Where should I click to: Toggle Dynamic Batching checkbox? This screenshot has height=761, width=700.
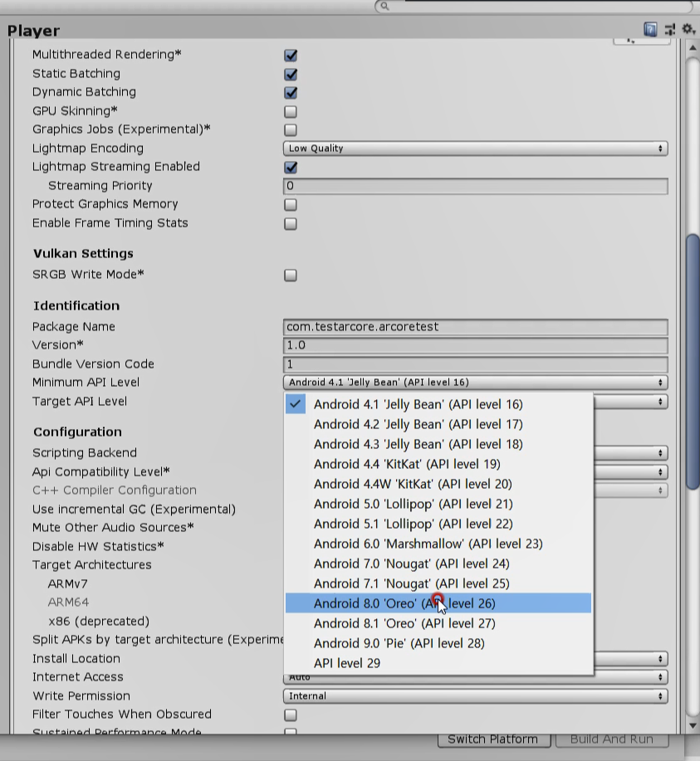click(x=291, y=93)
